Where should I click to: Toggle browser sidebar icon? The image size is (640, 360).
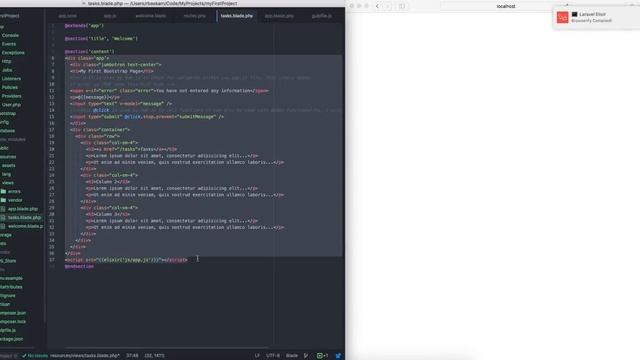coord(402,6)
